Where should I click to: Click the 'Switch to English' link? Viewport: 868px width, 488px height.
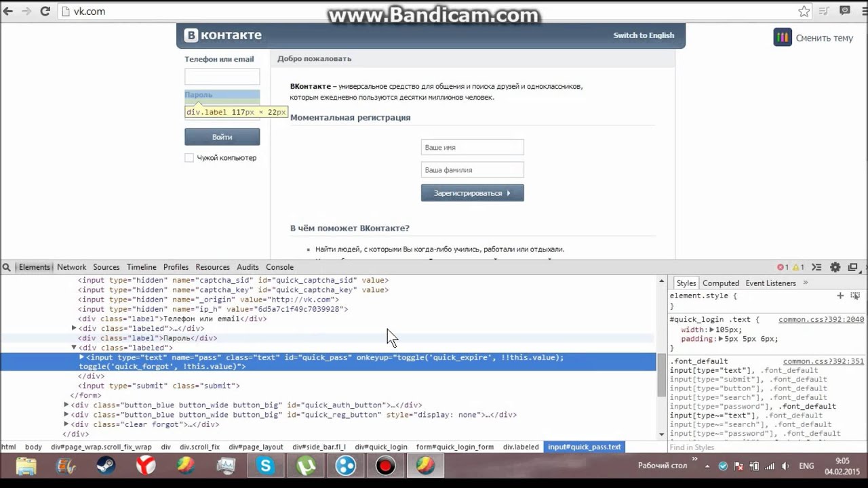tap(644, 35)
